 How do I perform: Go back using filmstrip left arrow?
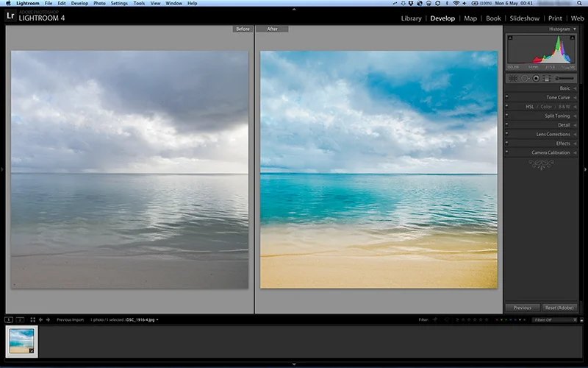pyautogui.click(x=40, y=319)
